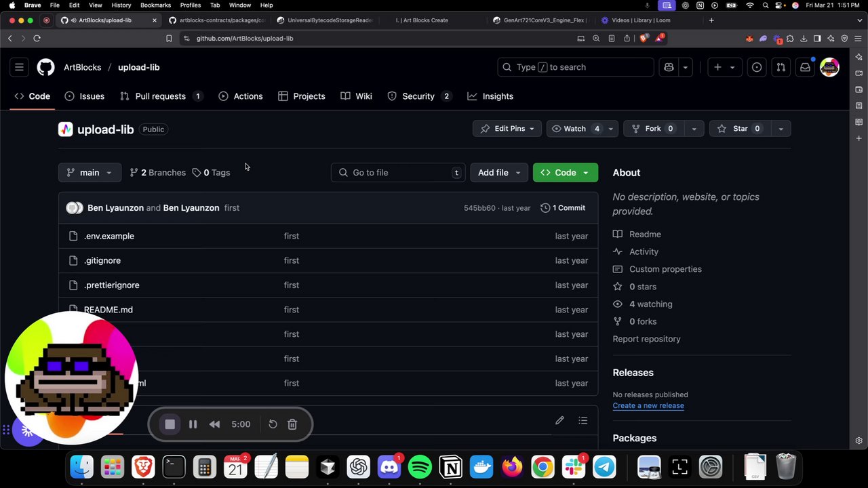This screenshot has height=488, width=868.
Task: Edit README with the pencil icon
Action: [x=559, y=421]
